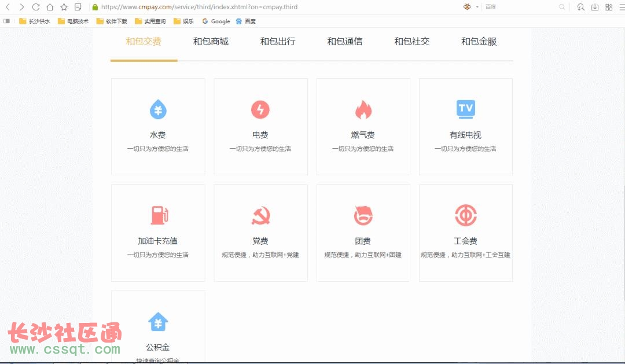Click the search engine logo icon
Screen dimensions: 625x364
click(x=467, y=7)
